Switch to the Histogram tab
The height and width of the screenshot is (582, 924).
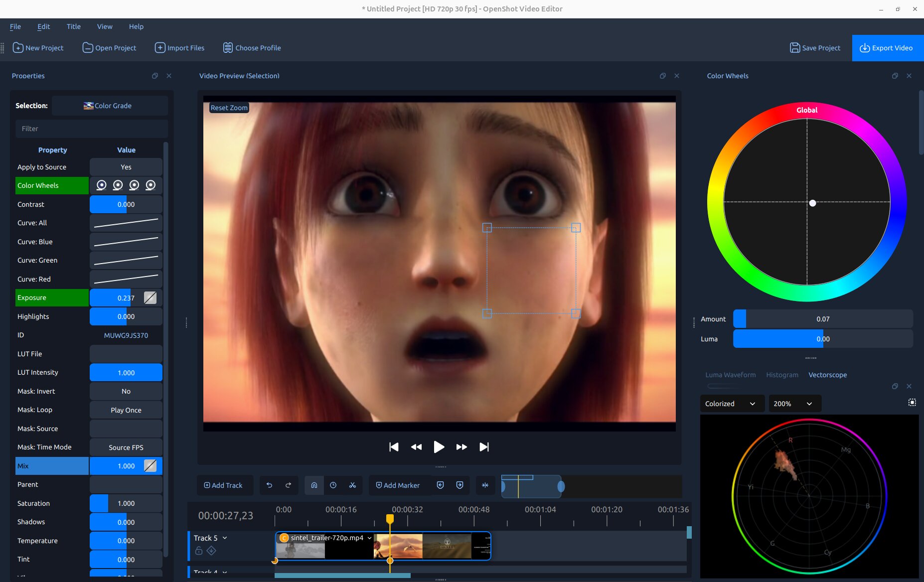[782, 375]
